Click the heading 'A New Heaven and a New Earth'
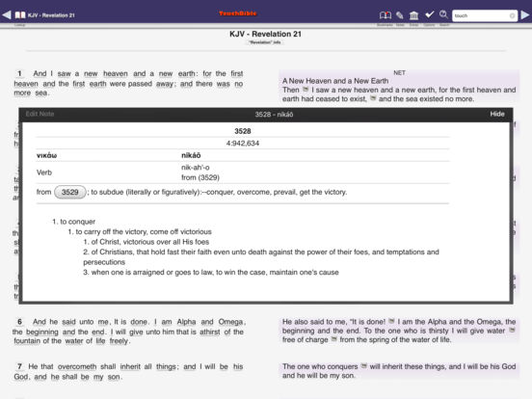The image size is (532, 399). (335, 81)
